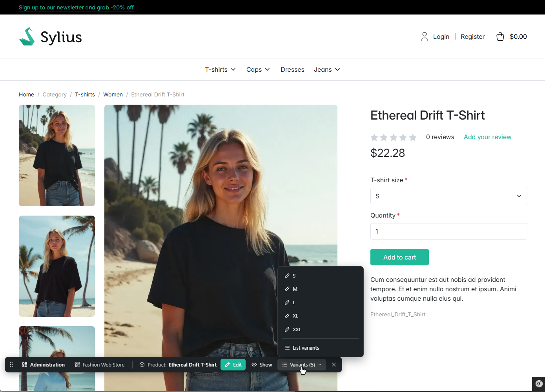Image resolution: width=545 pixels, height=392 pixels.
Task: Go to Home in the breadcrumb
Action: coord(26,94)
